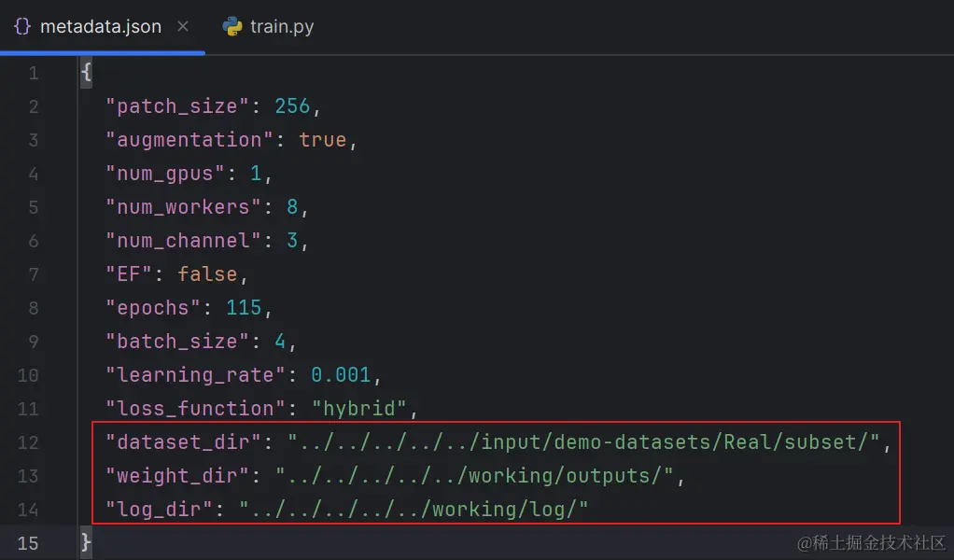Click the JSON braces file icon
This screenshot has height=560, width=954.
tap(21, 26)
